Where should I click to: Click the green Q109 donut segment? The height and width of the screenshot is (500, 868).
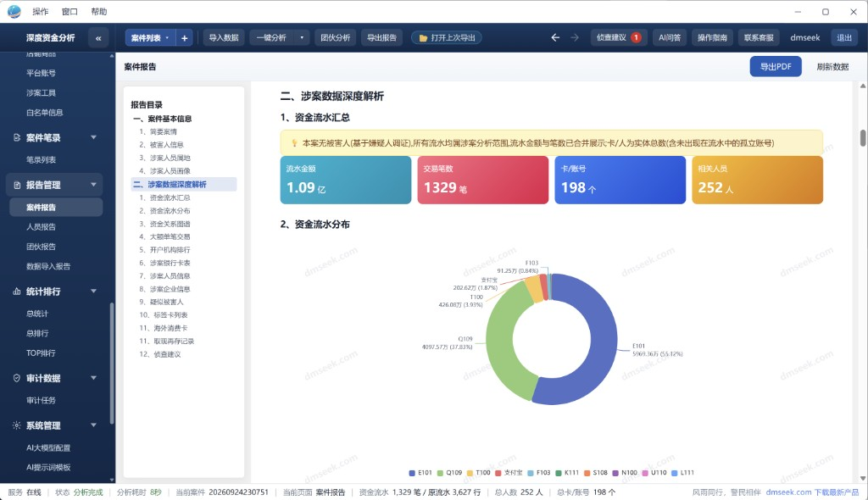point(501,338)
